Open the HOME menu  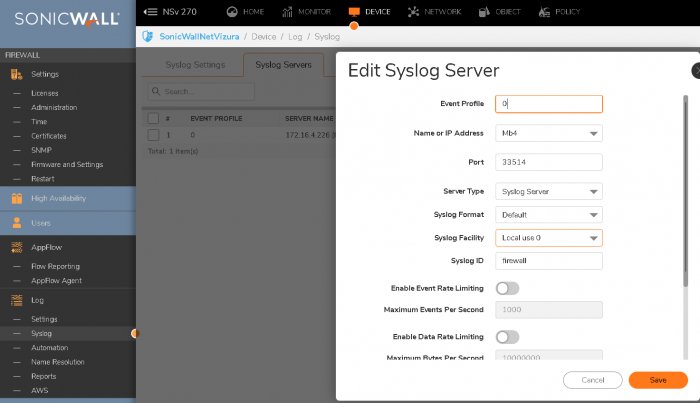[254, 12]
